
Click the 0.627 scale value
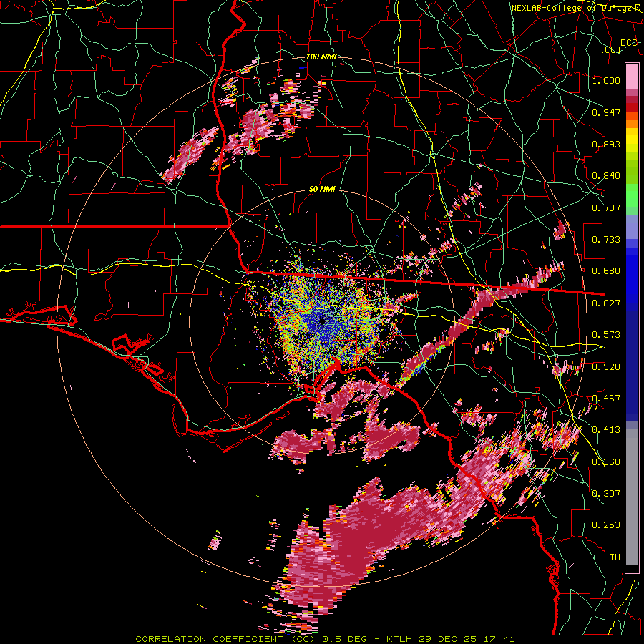click(606, 303)
